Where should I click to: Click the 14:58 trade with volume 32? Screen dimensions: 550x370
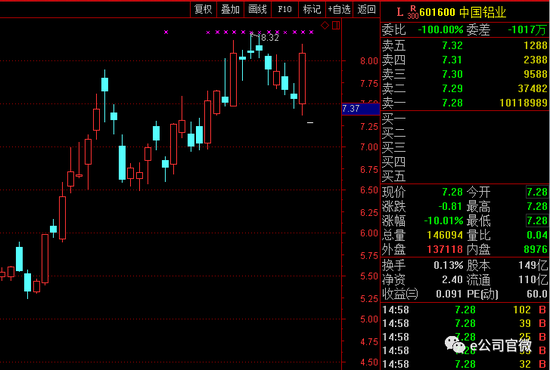pyautogui.click(x=464, y=364)
